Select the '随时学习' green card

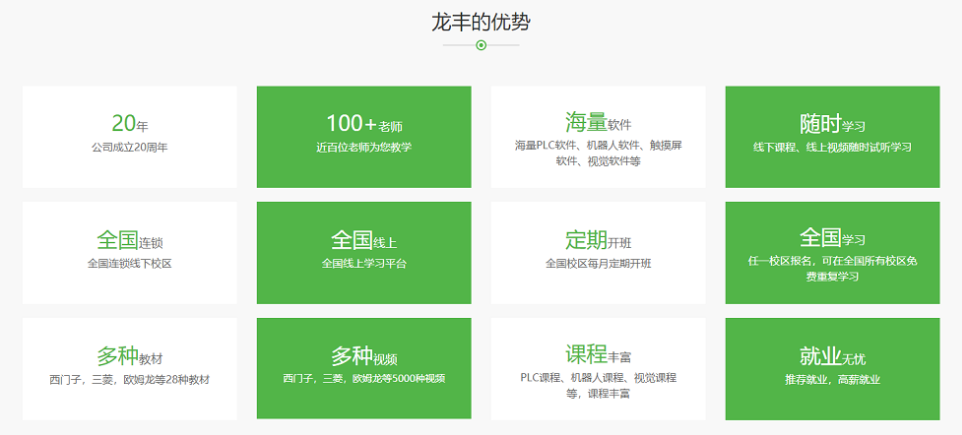pos(832,136)
